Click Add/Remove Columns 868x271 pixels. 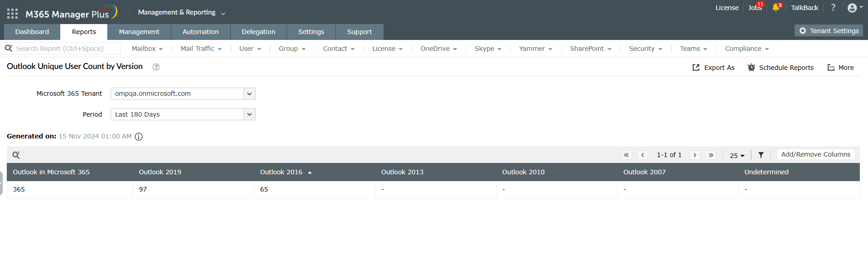(x=816, y=154)
